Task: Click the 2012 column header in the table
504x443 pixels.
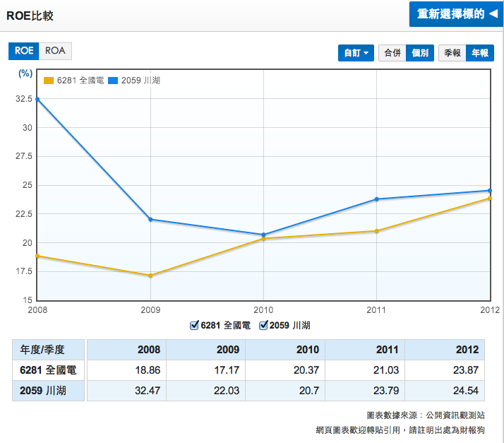Action: 467,350
